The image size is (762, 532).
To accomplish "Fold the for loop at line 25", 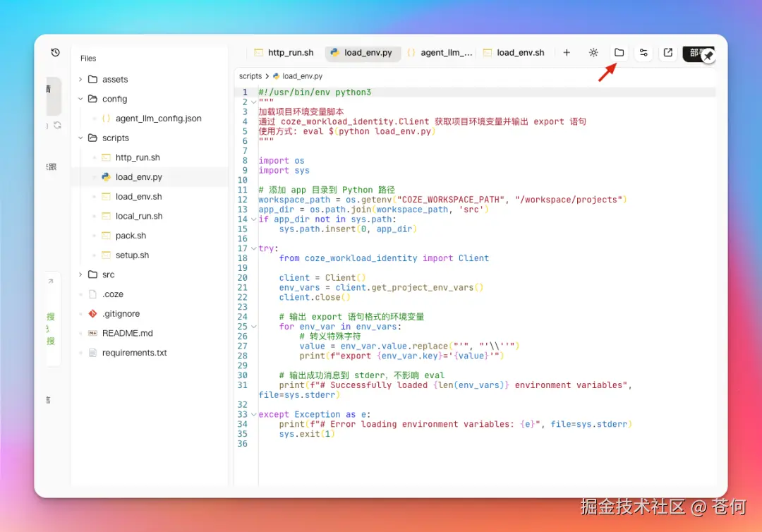I will [x=254, y=327].
